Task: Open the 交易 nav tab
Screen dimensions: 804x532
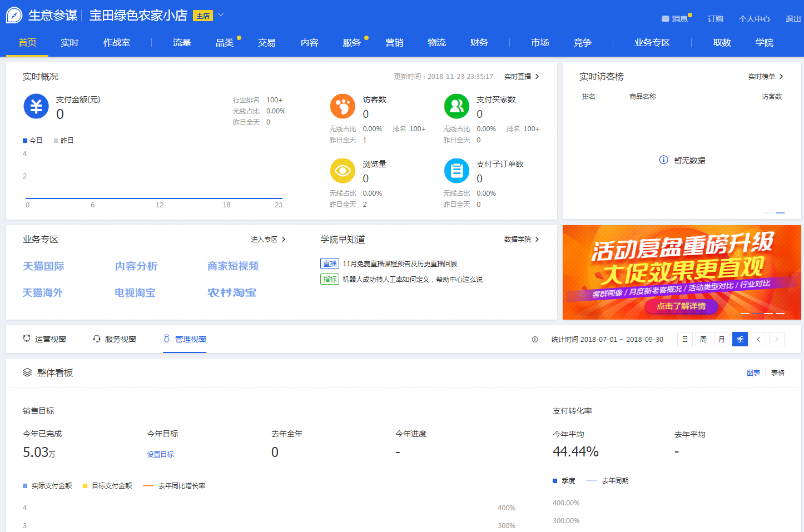Action: tap(267, 43)
